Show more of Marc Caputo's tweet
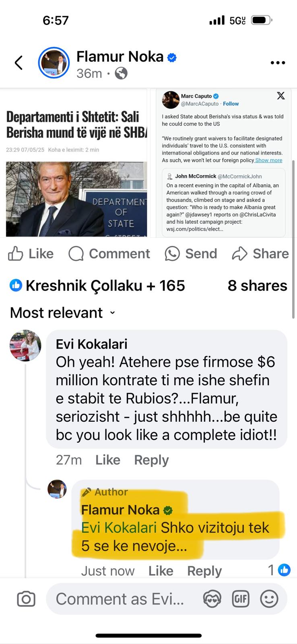297x644 pixels. click(268, 160)
